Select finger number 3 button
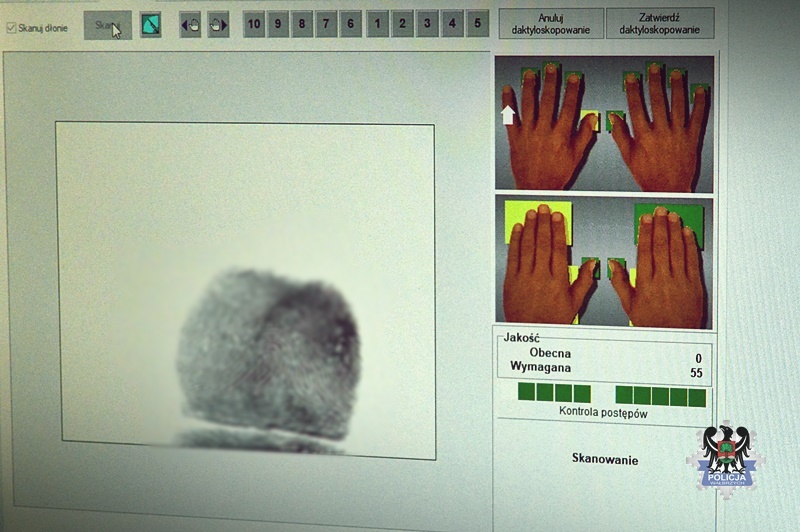This screenshot has width=800, height=532. (427, 23)
